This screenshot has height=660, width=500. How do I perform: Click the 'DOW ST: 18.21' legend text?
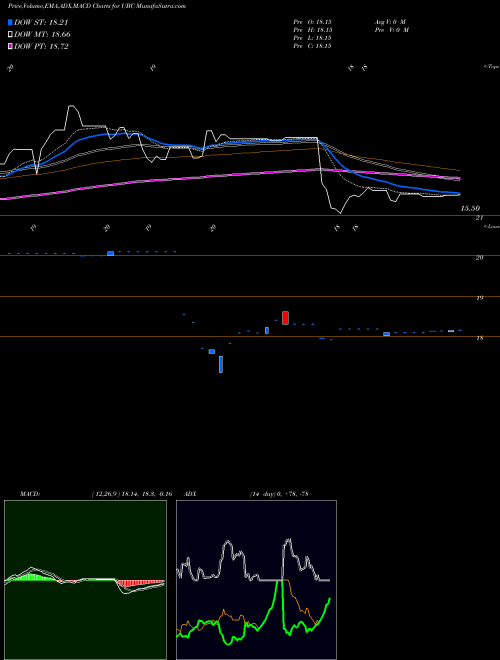click(41, 23)
